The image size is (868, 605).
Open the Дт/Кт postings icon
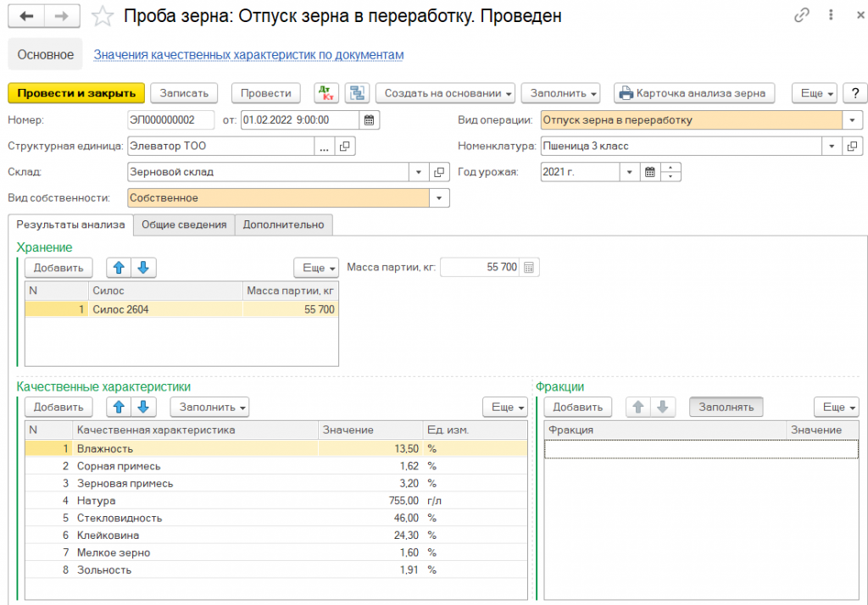tap(326, 93)
